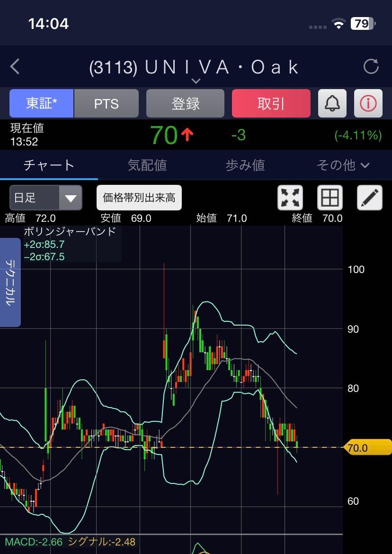Tap the MACD:-2.66 readout
The image size is (392, 554).
pyautogui.click(x=34, y=542)
